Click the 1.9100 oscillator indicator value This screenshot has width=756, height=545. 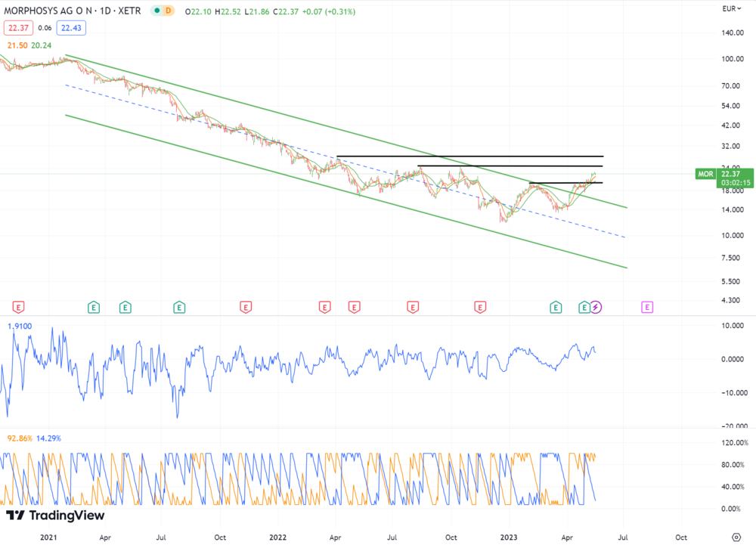20,327
